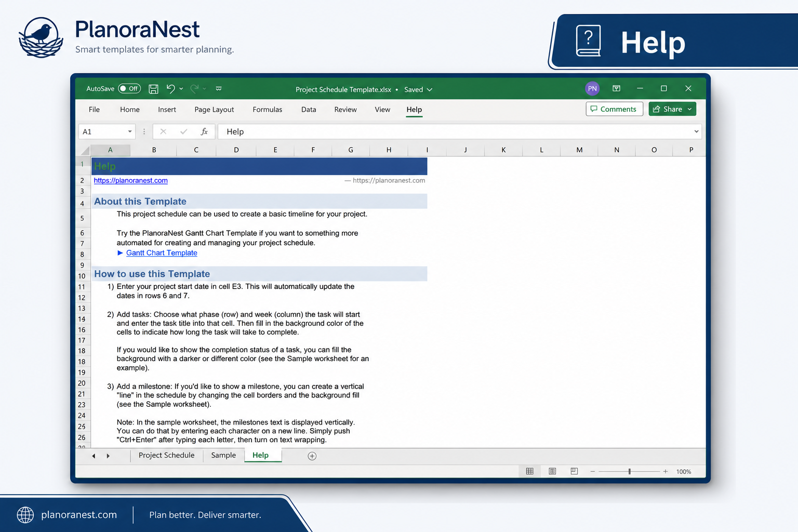Switch to the Insert ribbon tab
The image size is (798, 532).
167,110
